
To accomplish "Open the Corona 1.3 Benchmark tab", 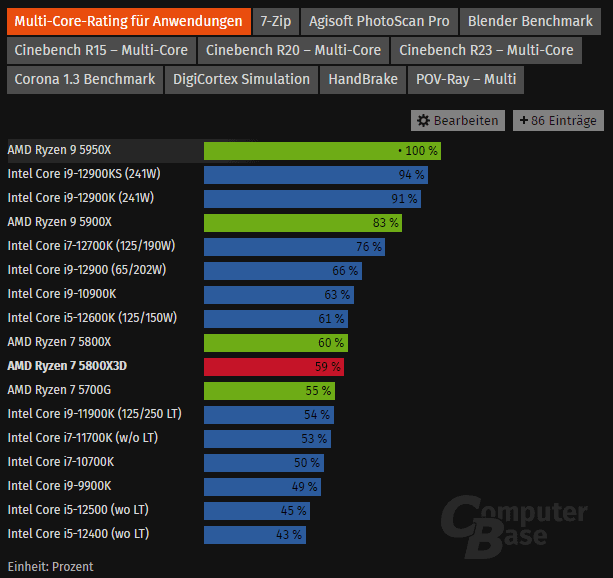I will click(85, 80).
